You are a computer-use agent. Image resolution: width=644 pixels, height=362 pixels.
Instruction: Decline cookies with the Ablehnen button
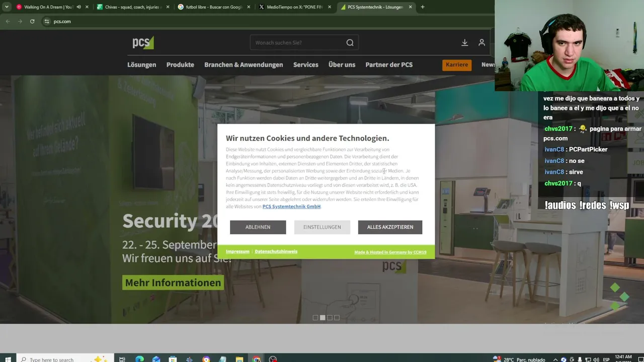coord(258,227)
